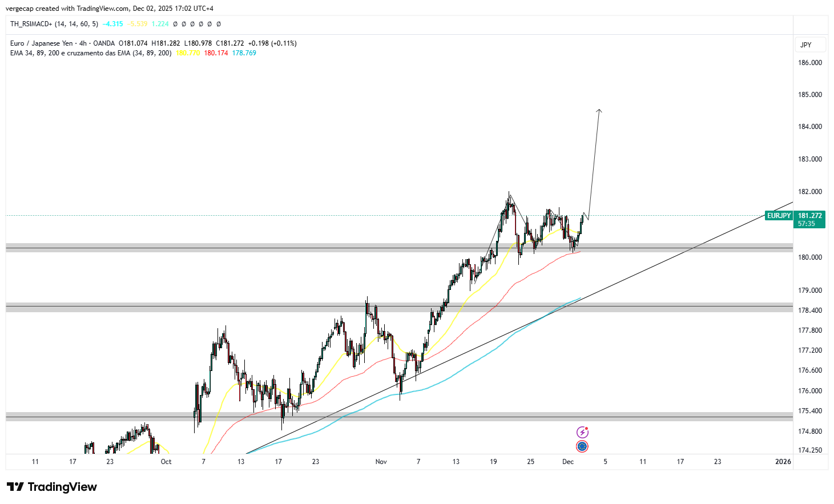The width and height of the screenshot is (834, 504).
Task: Toggle the first ∅ hidden value marker
Action: tap(174, 25)
